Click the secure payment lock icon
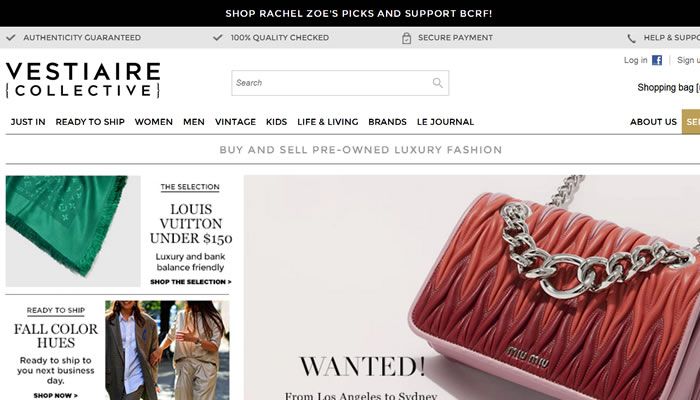 coord(406,38)
